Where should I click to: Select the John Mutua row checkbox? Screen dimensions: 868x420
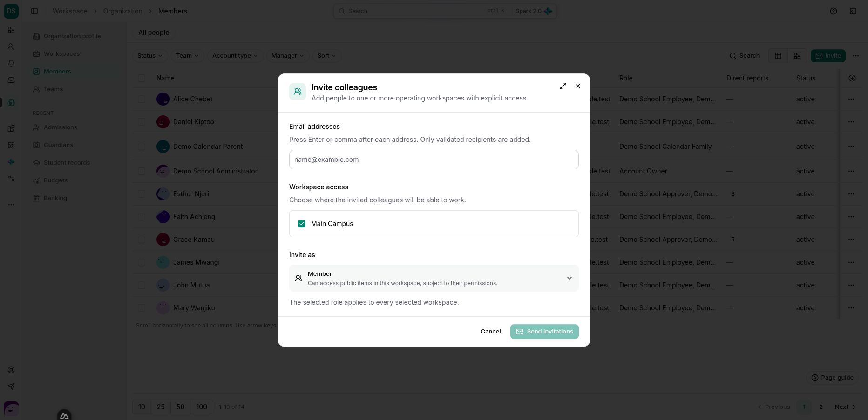pyautogui.click(x=142, y=285)
